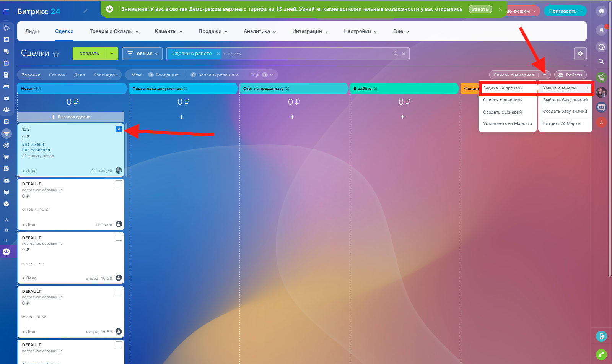
Task: Expand the Еще menu in top navigation
Action: point(401,31)
